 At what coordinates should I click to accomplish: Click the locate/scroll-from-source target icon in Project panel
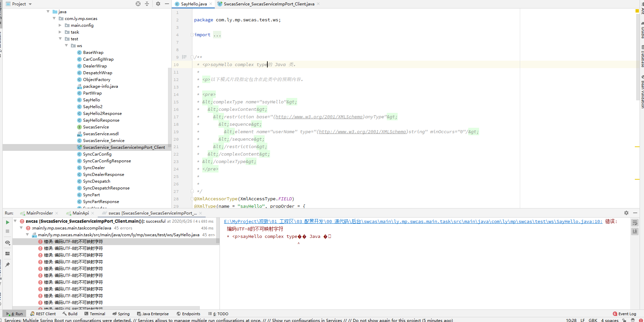(138, 4)
